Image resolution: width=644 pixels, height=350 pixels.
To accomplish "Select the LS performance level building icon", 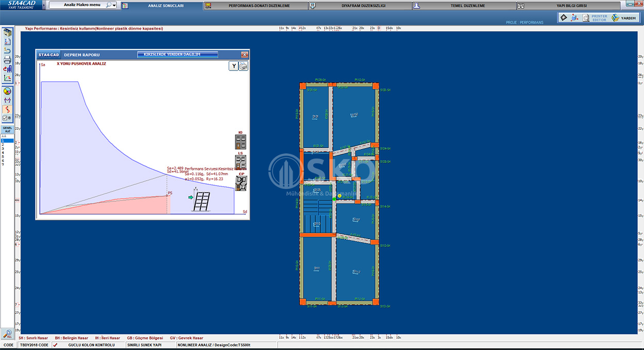I will pos(241,163).
